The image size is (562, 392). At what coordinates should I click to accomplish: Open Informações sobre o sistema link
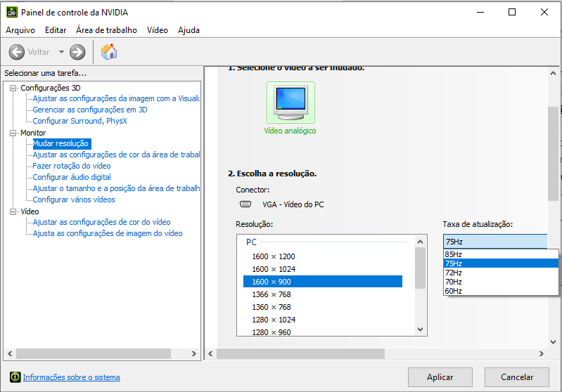(x=71, y=377)
